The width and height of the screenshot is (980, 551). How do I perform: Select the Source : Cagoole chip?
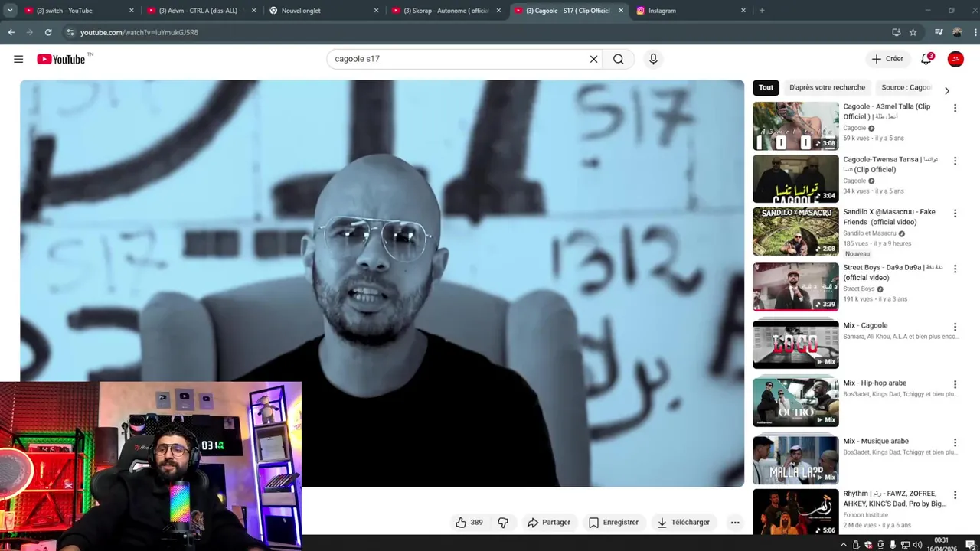tap(906, 87)
